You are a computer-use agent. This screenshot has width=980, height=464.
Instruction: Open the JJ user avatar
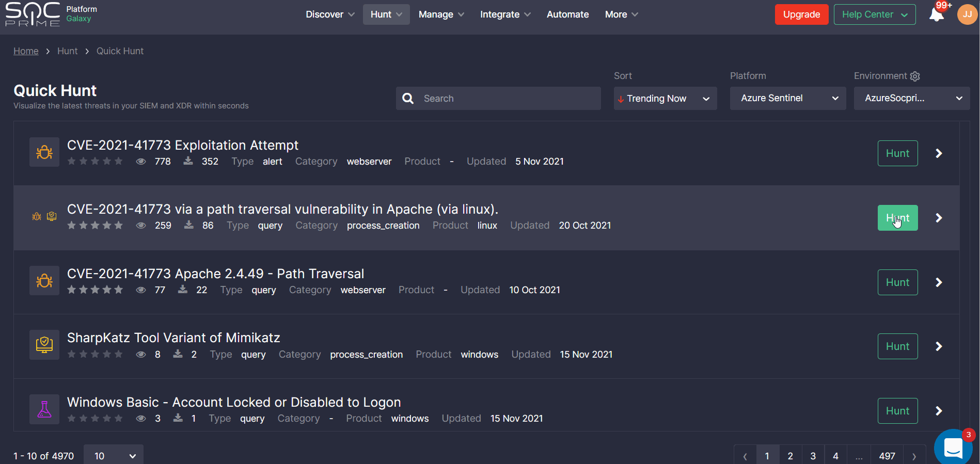click(967, 14)
